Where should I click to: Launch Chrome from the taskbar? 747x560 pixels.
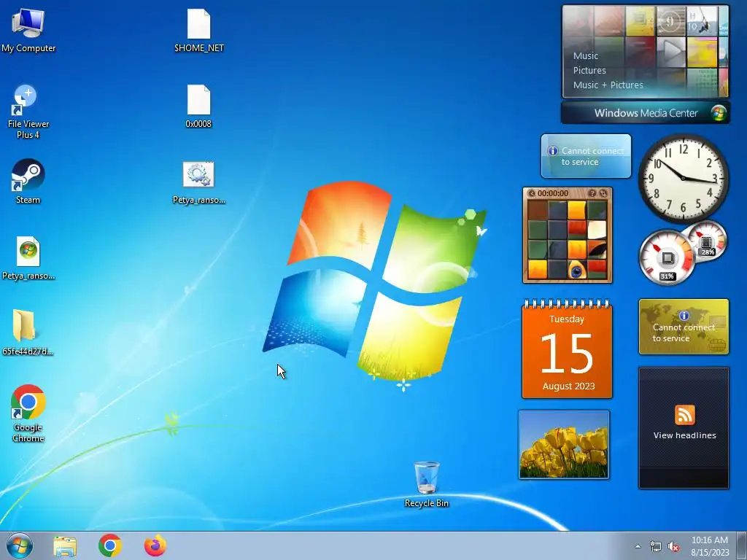click(110, 545)
